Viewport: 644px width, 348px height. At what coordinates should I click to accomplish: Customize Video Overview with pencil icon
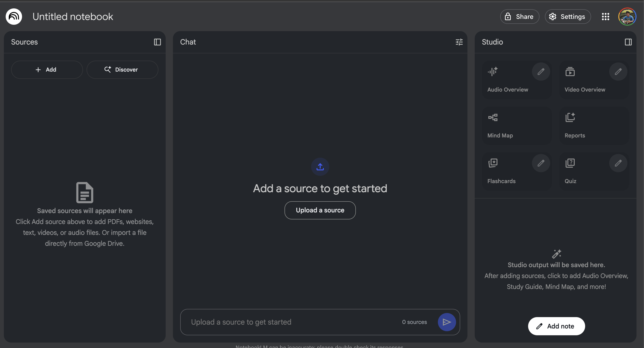[x=618, y=72]
